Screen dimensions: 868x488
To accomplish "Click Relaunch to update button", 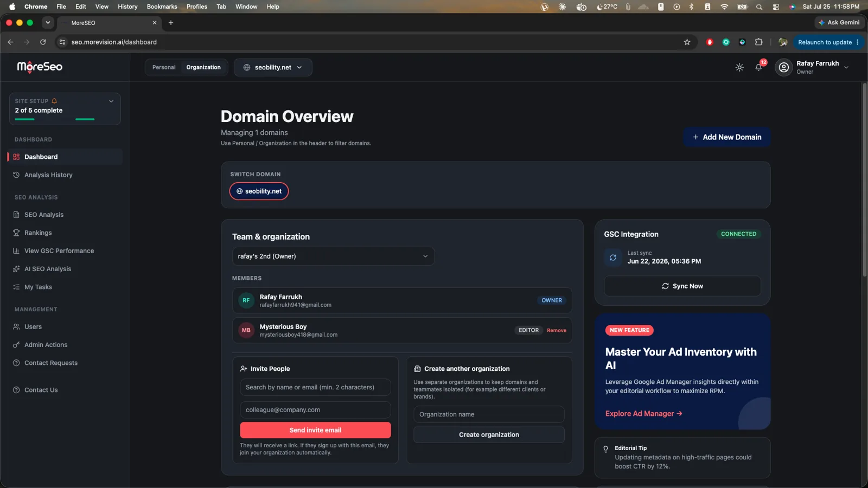I will 828,42.
